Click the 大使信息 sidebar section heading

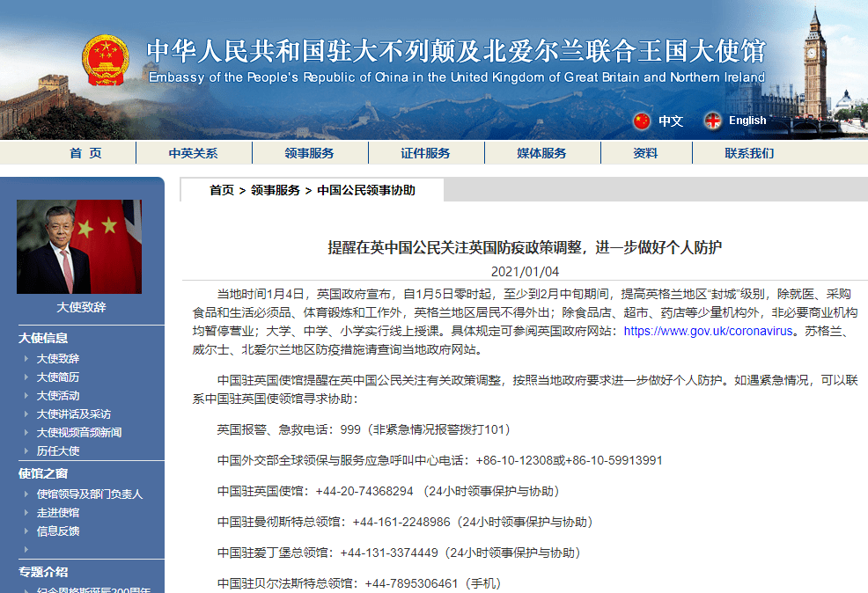(43, 338)
